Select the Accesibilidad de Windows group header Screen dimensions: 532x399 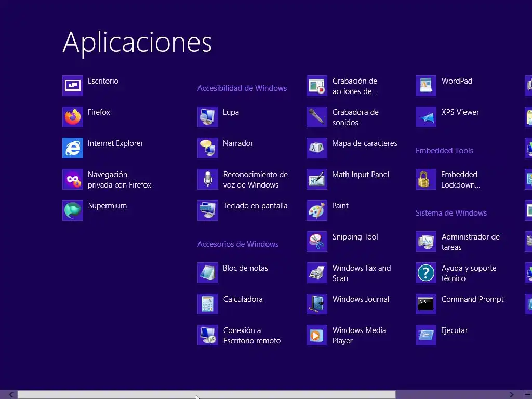242,88
